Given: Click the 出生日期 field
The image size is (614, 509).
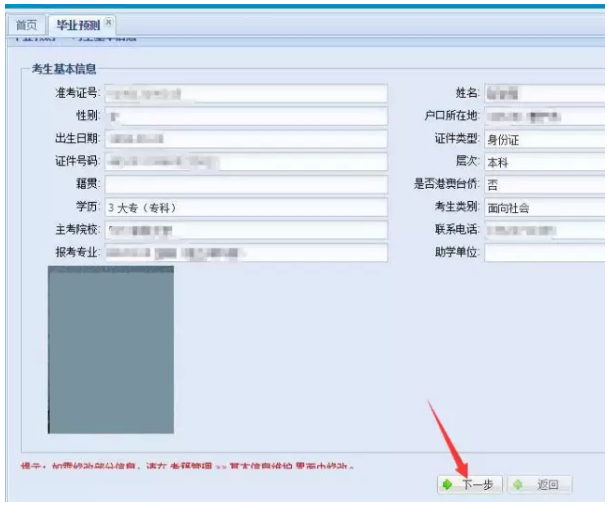Looking at the screenshot, I should 246,139.
